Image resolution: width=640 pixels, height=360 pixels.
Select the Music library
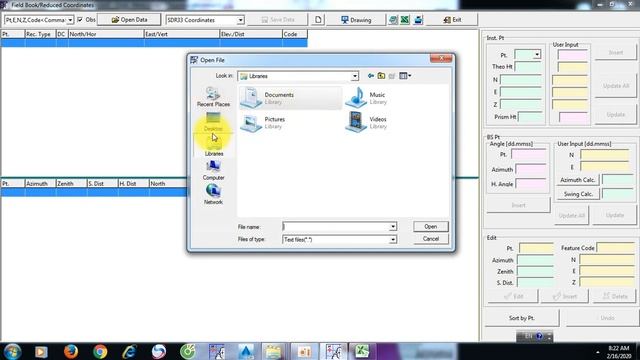pyautogui.click(x=366, y=98)
